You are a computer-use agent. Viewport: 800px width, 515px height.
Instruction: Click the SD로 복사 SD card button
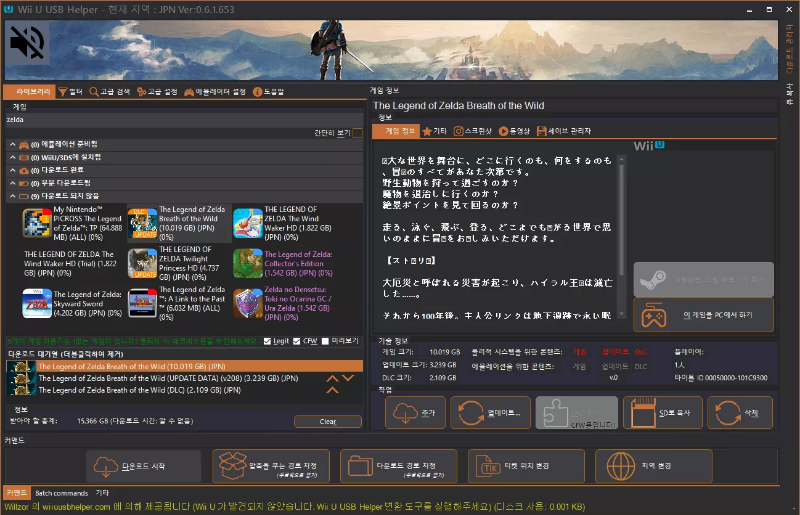(663, 413)
